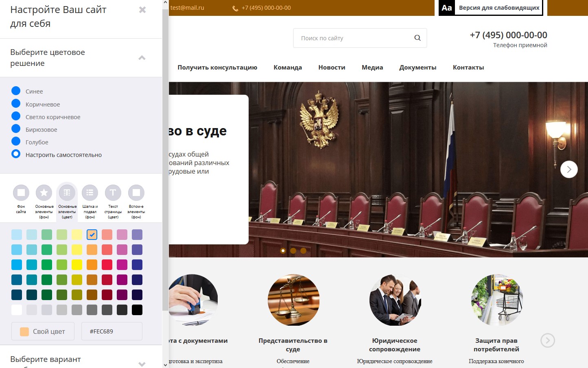Select 'Вспом-е элементы (фон)' icon
This screenshot has height=368, width=588.
136,193
